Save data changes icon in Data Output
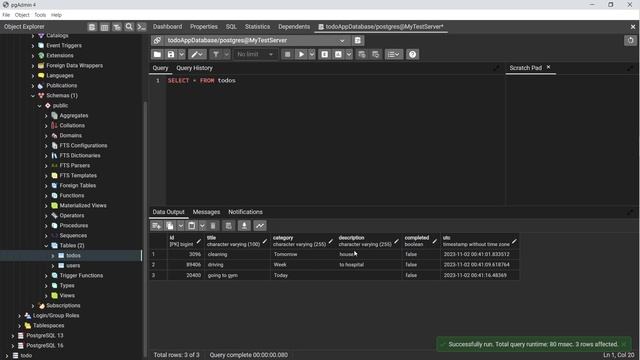The image size is (640, 360). pos(229,226)
